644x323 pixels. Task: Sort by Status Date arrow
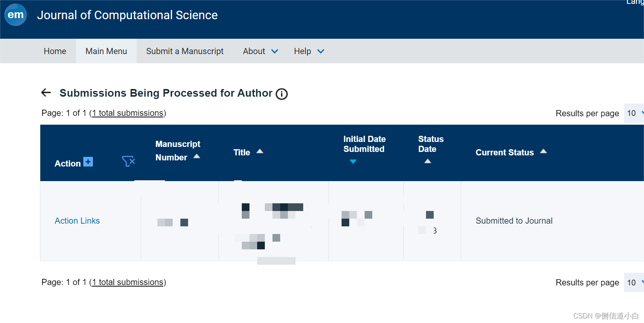tap(428, 161)
